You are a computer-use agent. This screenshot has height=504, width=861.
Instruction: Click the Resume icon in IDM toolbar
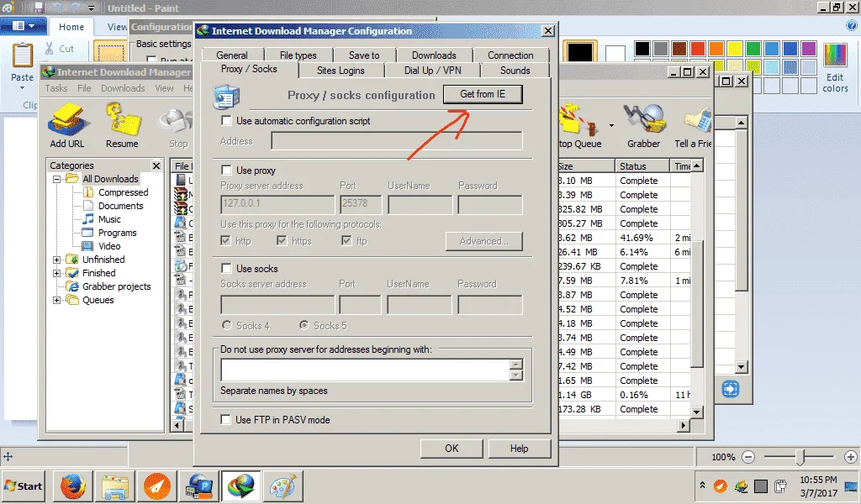pyautogui.click(x=122, y=126)
